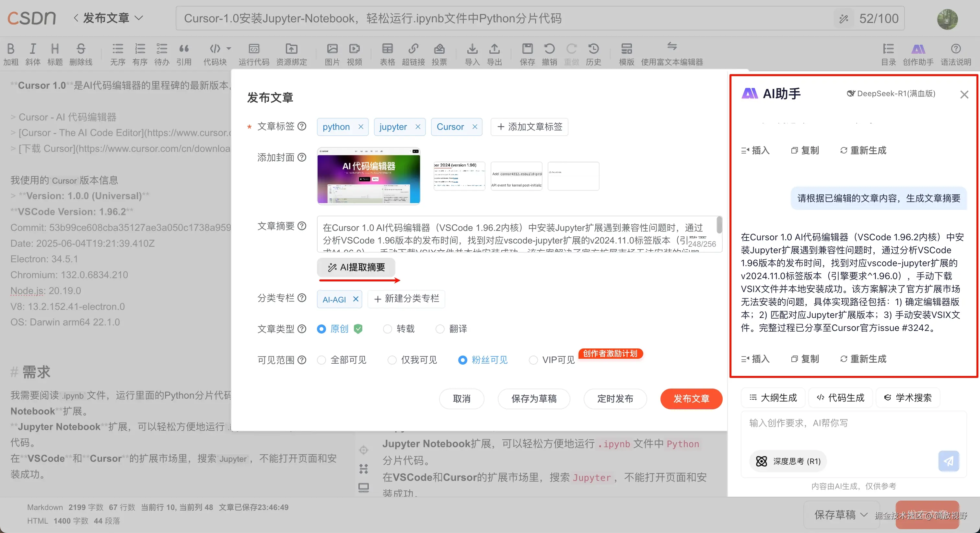Expand the 保存草稿 dropdown at bottom
The width and height of the screenshot is (980, 533).
tap(864, 514)
